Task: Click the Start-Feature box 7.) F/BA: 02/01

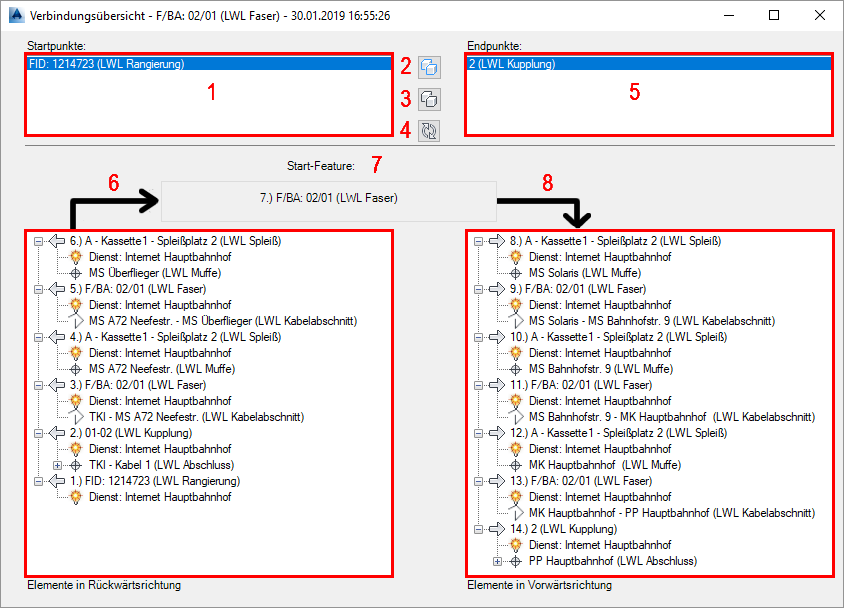Action: click(x=329, y=201)
